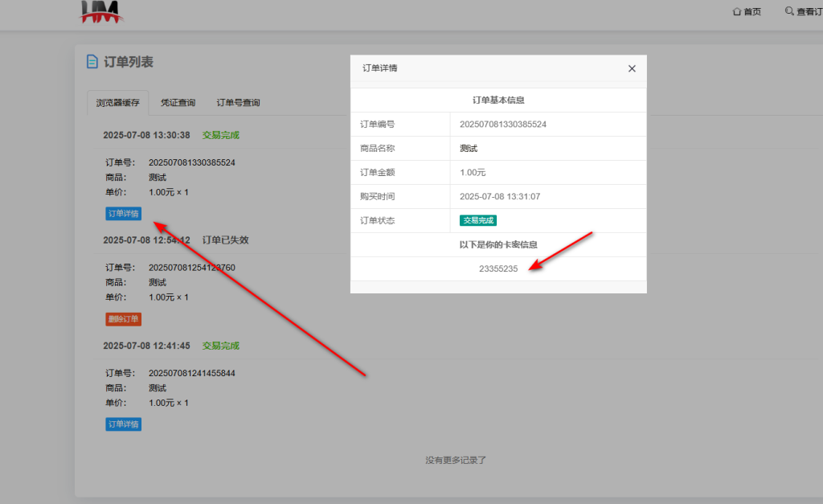View 订单详情 for the 12:41:45 order
The height and width of the screenshot is (504, 823).
tap(123, 424)
